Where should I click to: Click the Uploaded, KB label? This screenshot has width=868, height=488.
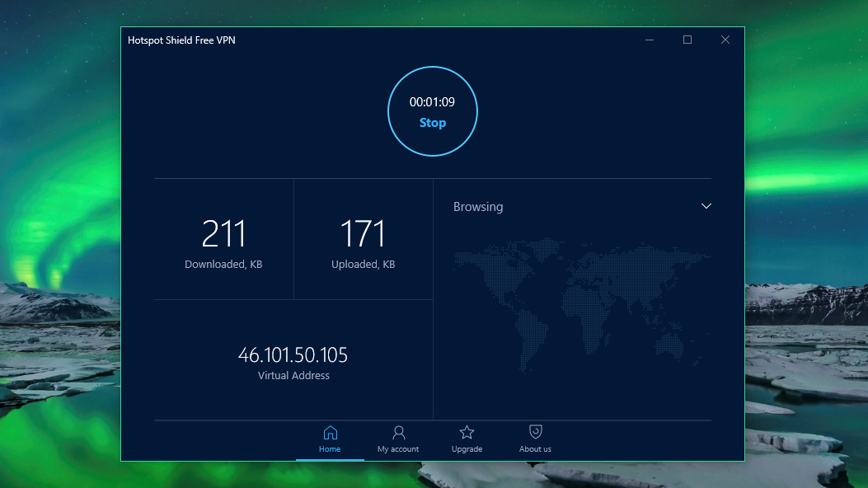point(364,265)
